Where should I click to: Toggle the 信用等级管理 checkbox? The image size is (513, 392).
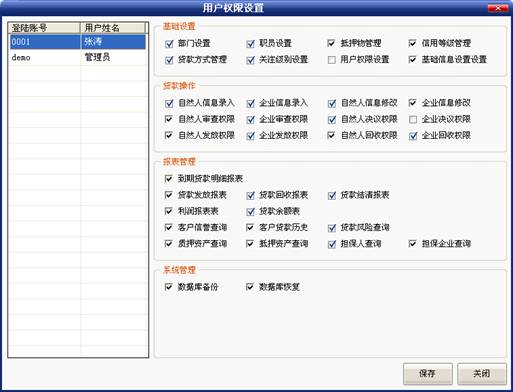(x=413, y=43)
